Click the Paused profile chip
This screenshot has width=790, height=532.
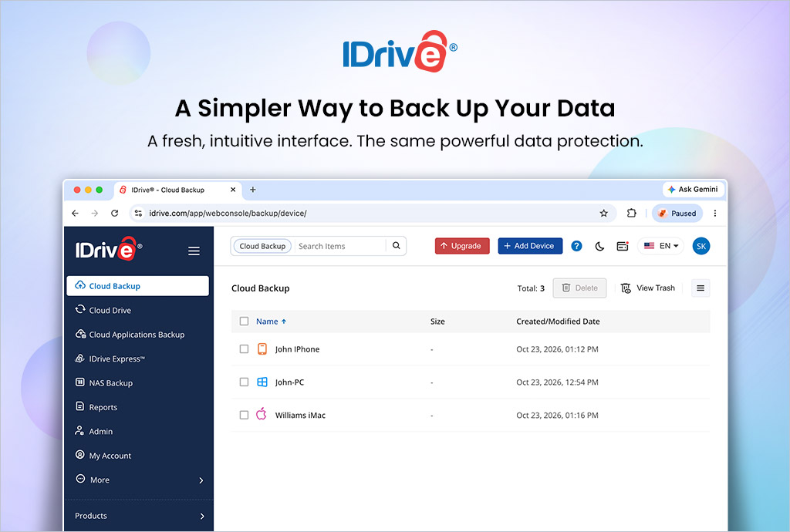tap(677, 214)
